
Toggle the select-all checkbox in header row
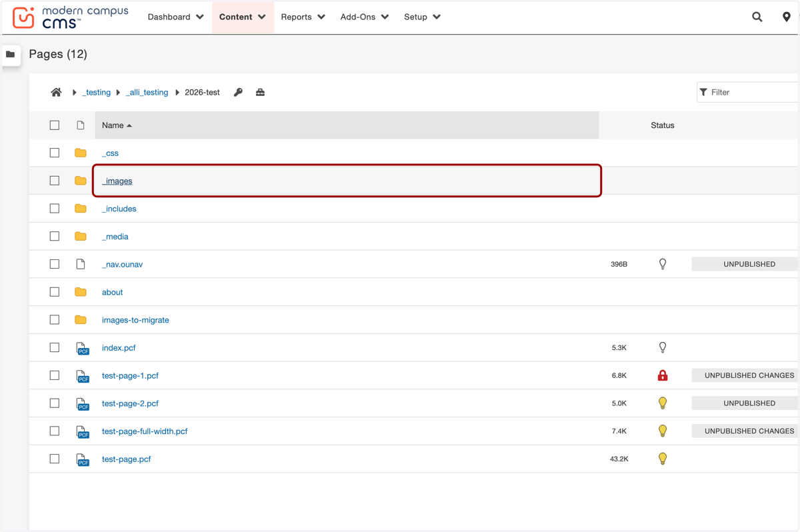click(x=55, y=125)
